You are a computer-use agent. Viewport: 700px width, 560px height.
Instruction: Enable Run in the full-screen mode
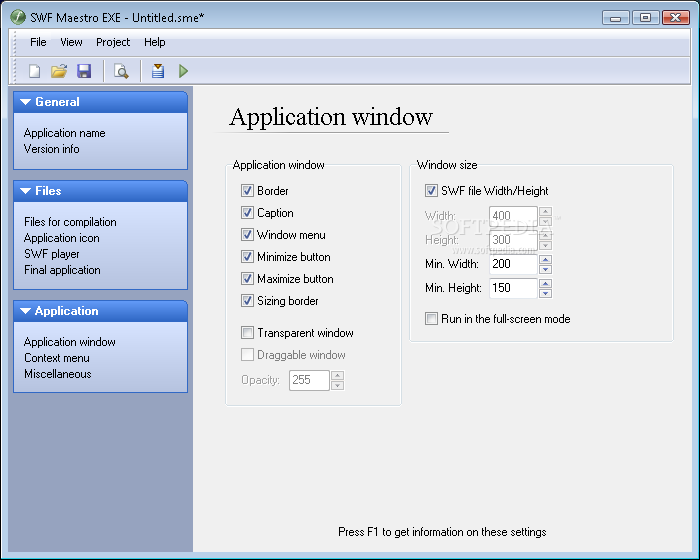click(x=431, y=319)
